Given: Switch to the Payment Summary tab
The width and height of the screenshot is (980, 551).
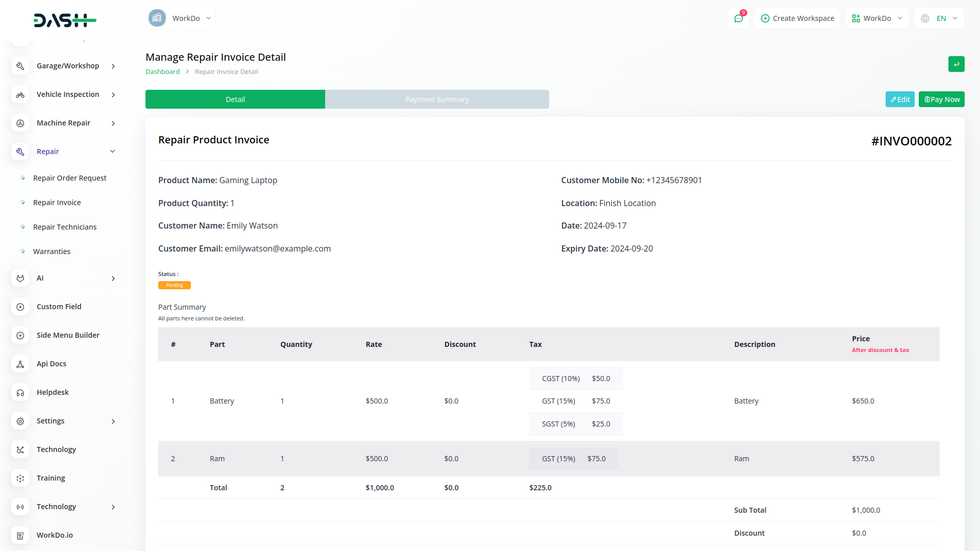Looking at the screenshot, I should (x=437, y=99).
